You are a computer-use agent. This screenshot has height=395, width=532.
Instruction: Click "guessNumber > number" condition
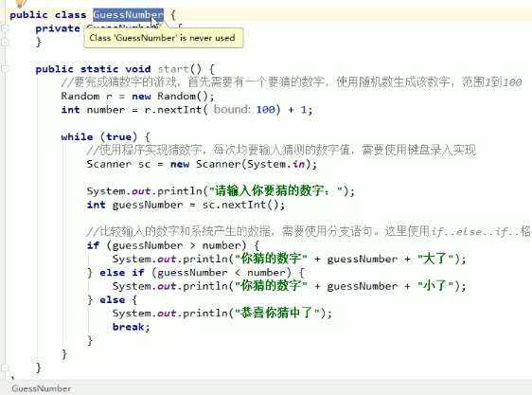point(176,245)
